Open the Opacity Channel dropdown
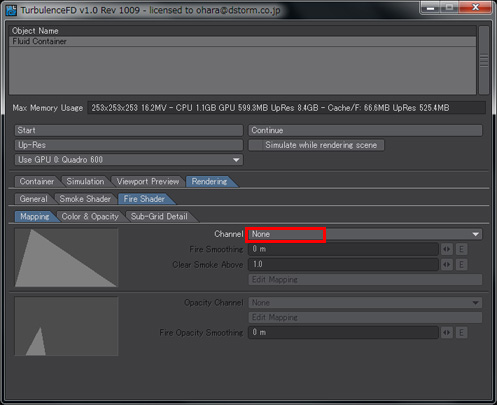497x405 pixels. 365,303
